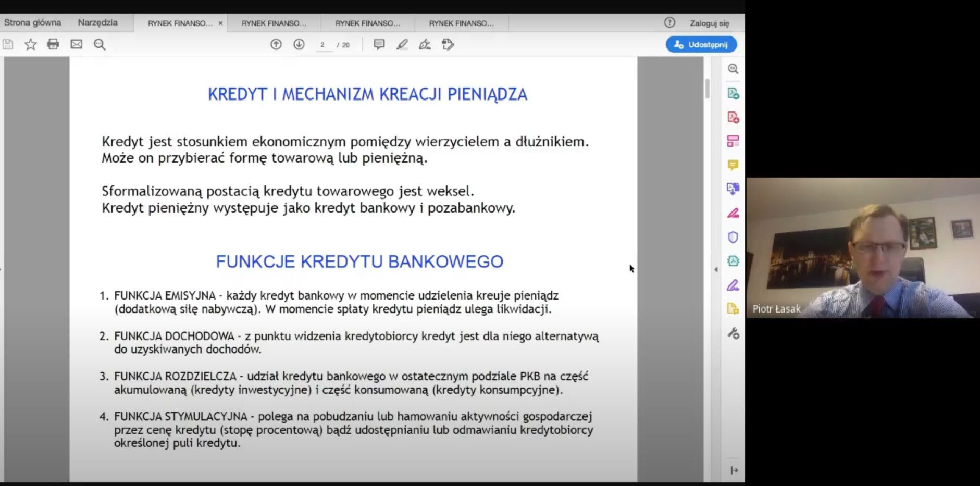Image resolution: width=980 pixels, height=486 pixels.
Task: Go to next page with down arrow
Action: 299,44
